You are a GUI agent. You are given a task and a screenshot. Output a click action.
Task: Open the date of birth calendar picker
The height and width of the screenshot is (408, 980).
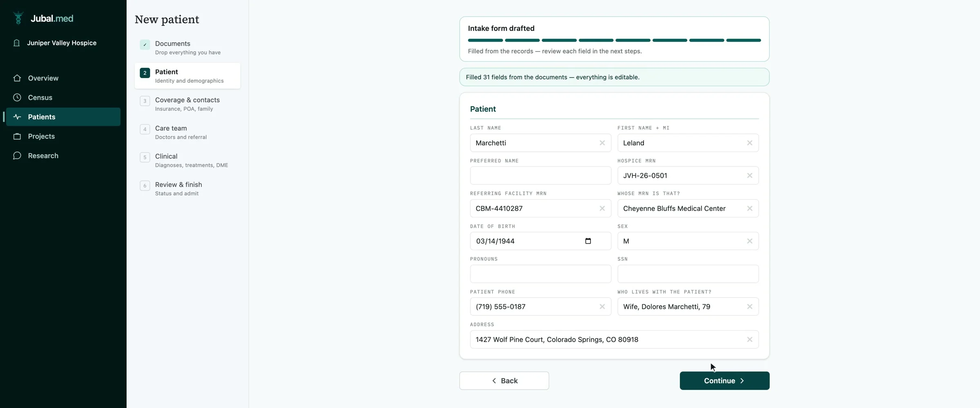588,241
